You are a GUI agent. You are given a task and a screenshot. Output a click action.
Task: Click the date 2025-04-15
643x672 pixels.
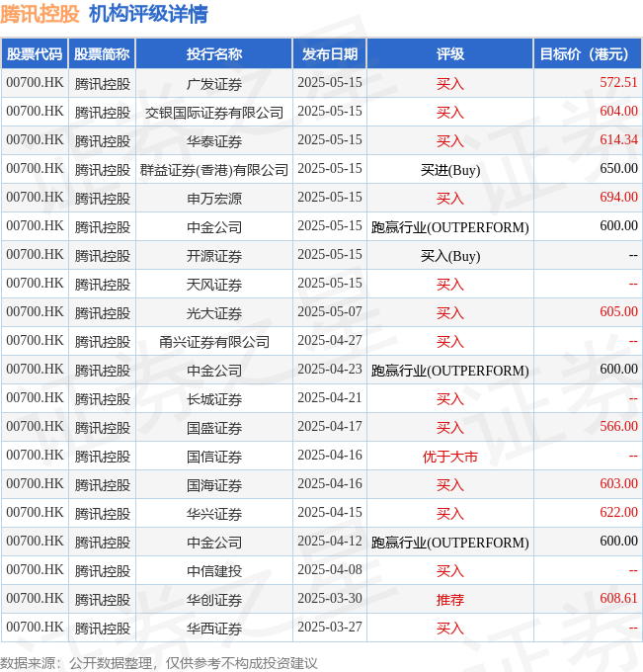click(x=330, y=512)
